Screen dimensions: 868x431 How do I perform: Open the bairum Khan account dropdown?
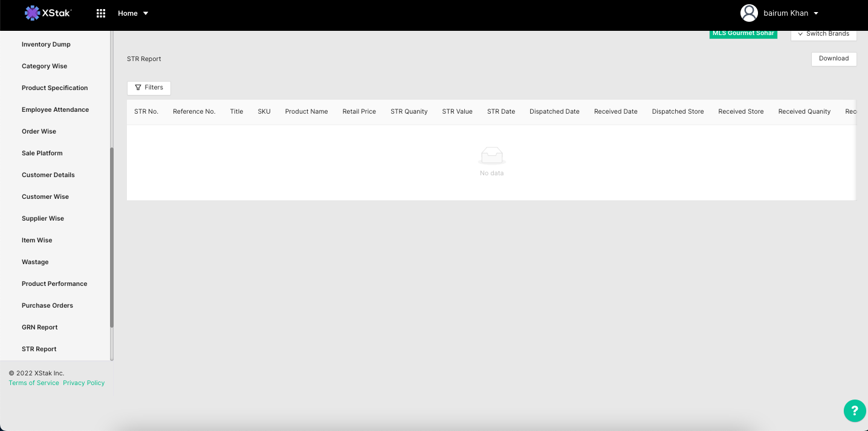pos(815,13)
